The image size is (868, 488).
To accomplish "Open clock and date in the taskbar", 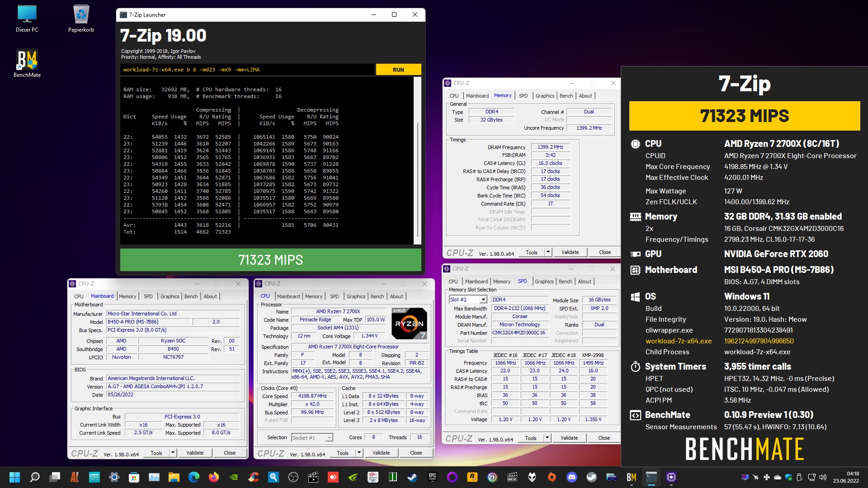I will pyautogui.click(x=846, y=477).
